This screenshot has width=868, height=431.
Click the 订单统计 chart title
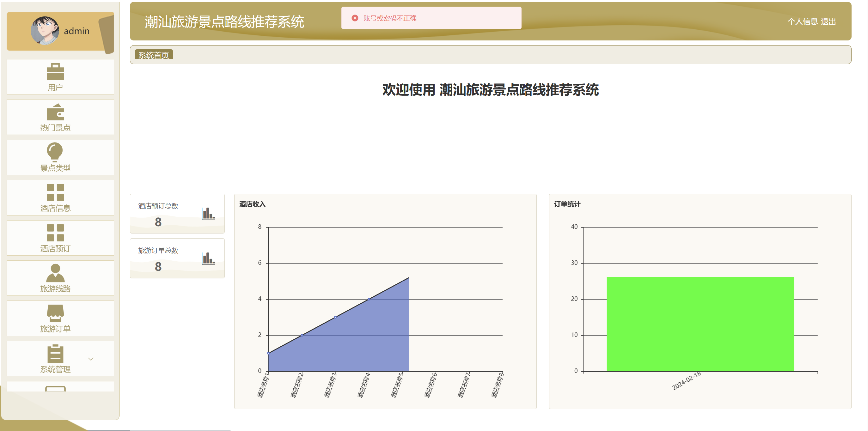point(567,204)
